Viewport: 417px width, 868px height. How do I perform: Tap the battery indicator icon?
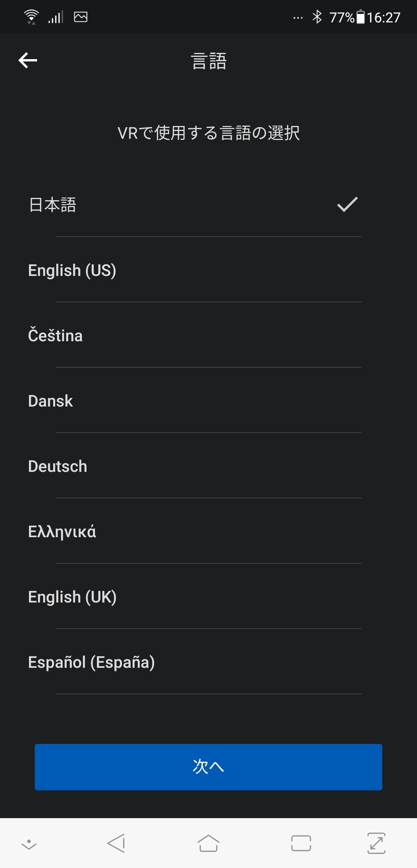pos(360,17)
